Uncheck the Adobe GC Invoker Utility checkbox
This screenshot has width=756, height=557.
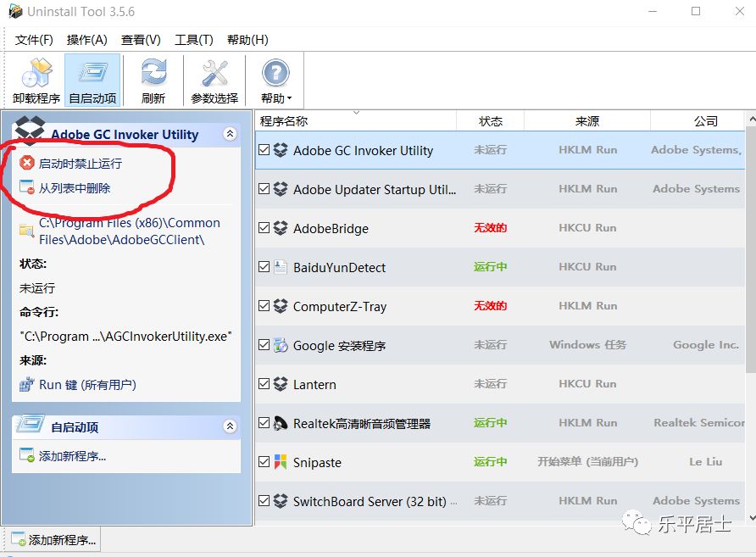click(x=264, y=150)
